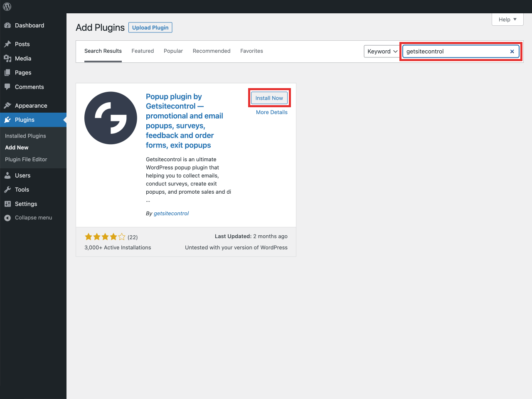
Task: Expand the Help panel
Action: coord(507,20)
